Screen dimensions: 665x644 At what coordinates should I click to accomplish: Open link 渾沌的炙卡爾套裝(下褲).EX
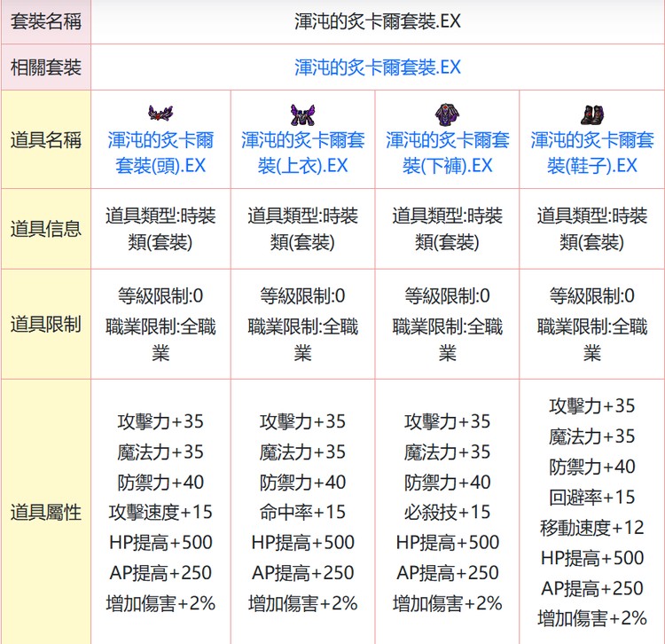[x=448, y=153]
